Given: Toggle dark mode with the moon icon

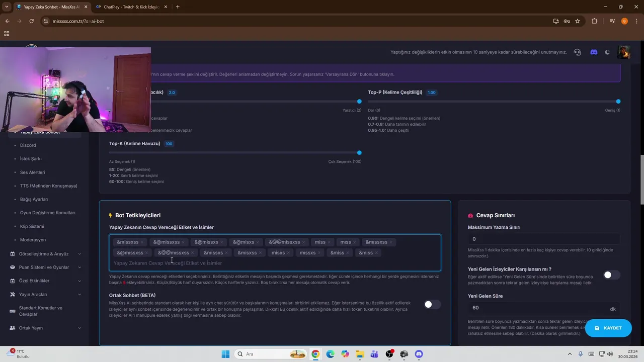Looking at the screenshot, I should pyautogui.click(x=607, y=52).
